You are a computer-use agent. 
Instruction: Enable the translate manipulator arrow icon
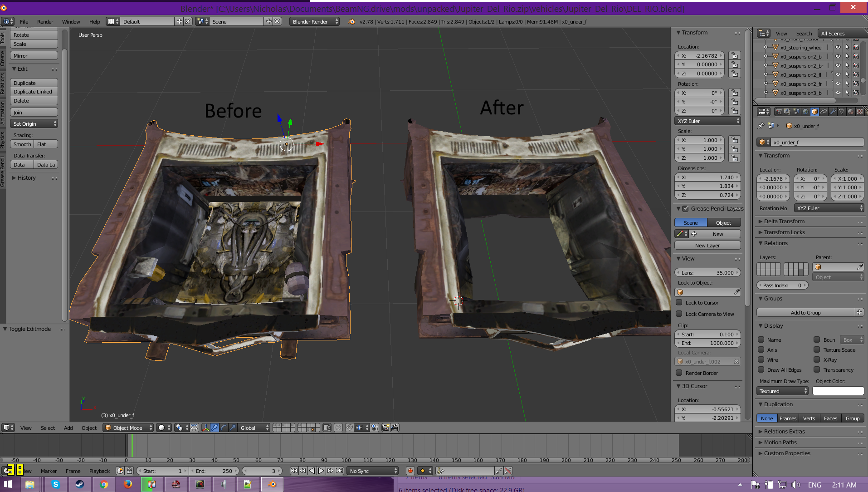pos(215,428)
